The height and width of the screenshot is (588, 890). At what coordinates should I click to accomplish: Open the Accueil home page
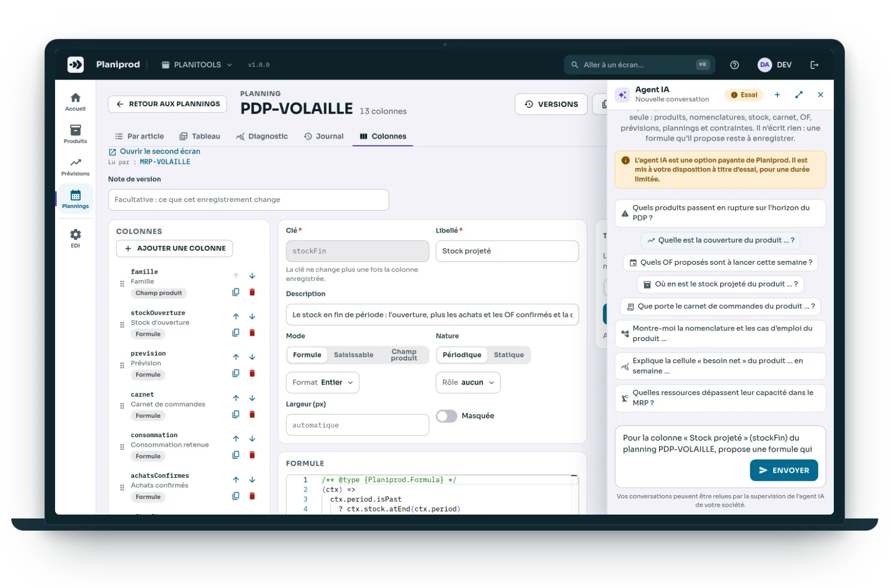75,102
